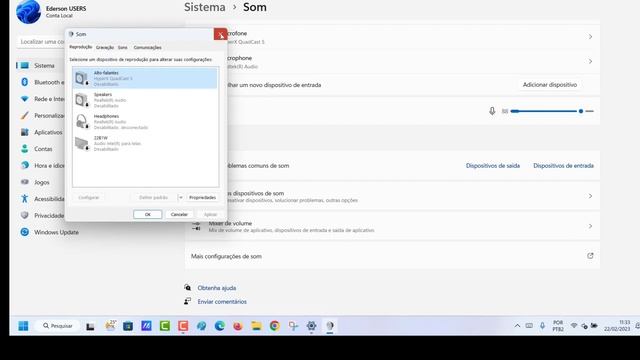
Task: Select Speakers Realtek Audio device
Action: [x=145, y=100]
